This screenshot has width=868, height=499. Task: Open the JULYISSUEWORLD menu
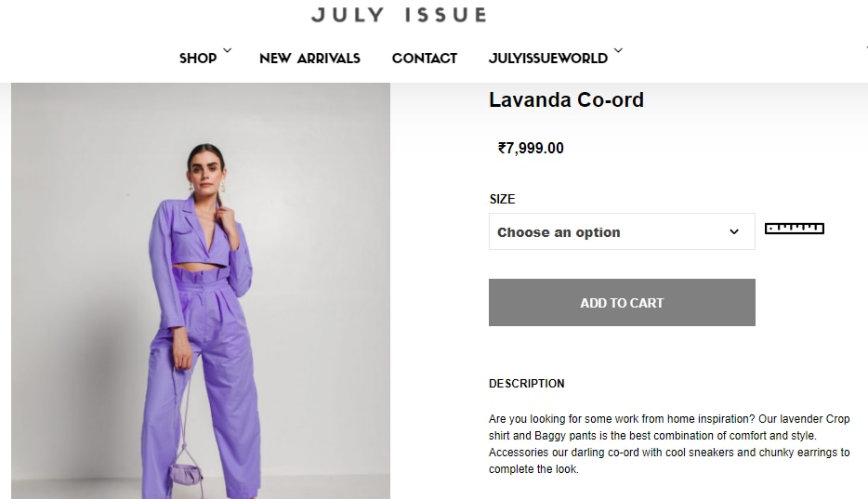pos(548,59)
